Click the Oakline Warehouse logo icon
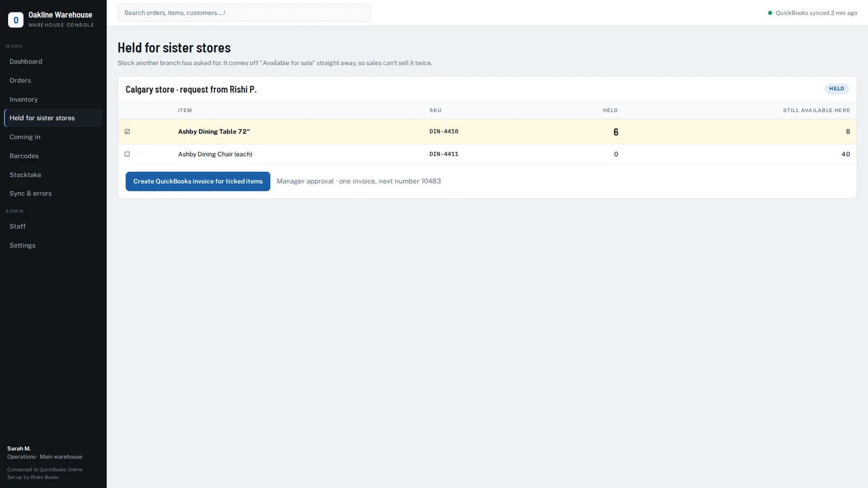Image resolution: width=868 pixels, height=488 pixels. tap(16, 20)
